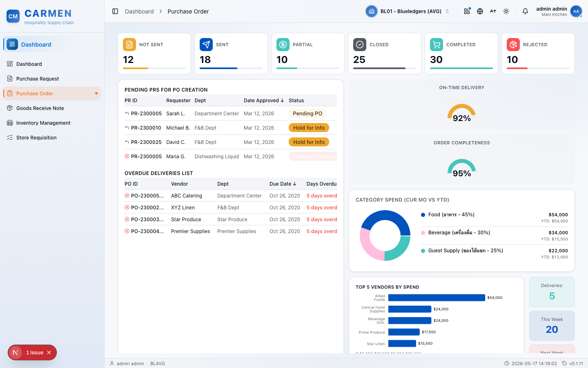Sort by Date Approved column
Viewport: 588px width, 368px height.
(264, 101)
